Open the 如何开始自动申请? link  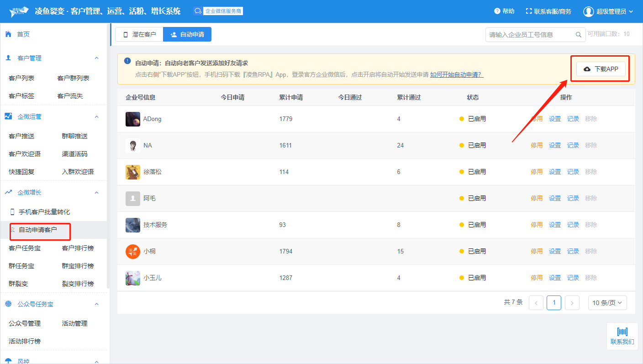click(457, 74)
